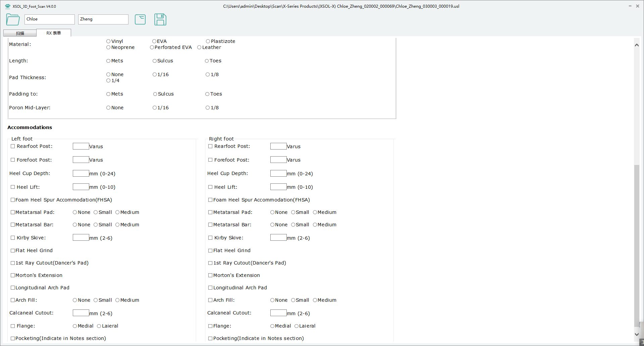Choose Neoprene material
Screen dimensions: 644x346
[108, 47]
